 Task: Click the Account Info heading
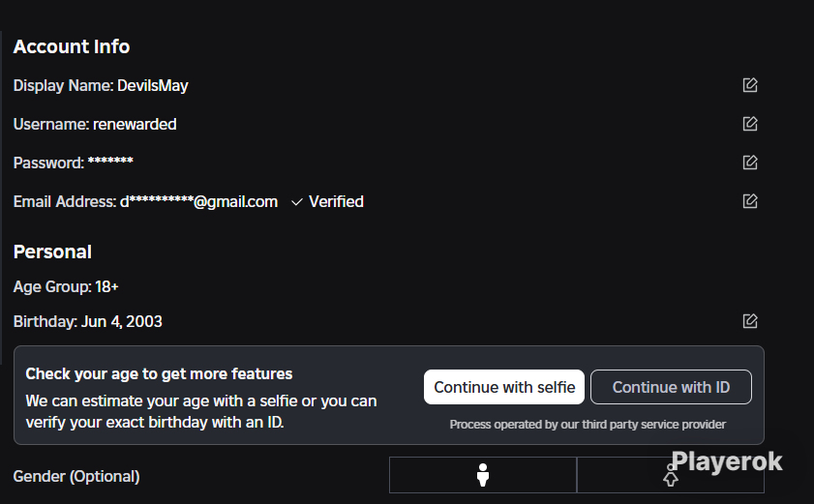pos(72,46)
